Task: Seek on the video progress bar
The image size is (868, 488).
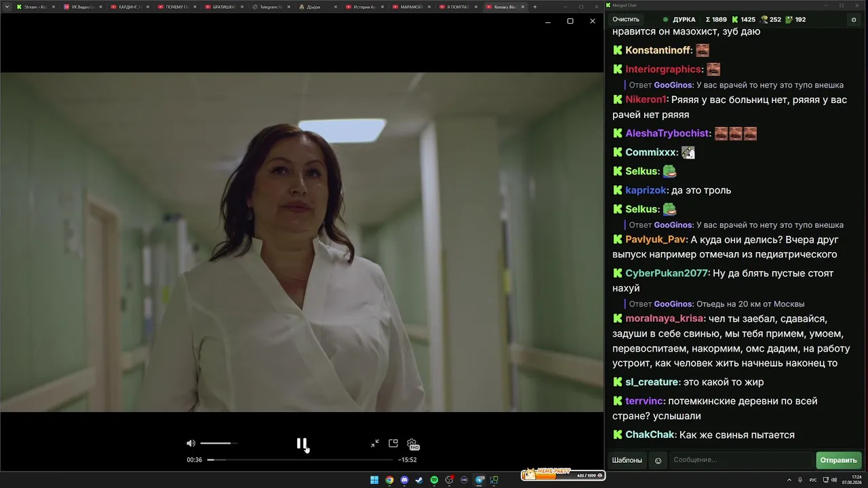Action: (x=300, y=460)
